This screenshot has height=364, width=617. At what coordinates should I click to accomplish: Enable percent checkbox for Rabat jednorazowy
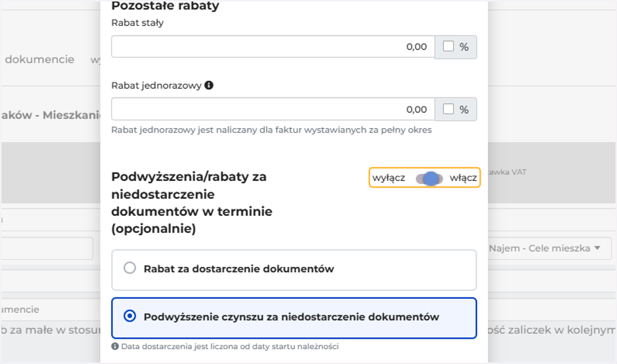(448, 109)
